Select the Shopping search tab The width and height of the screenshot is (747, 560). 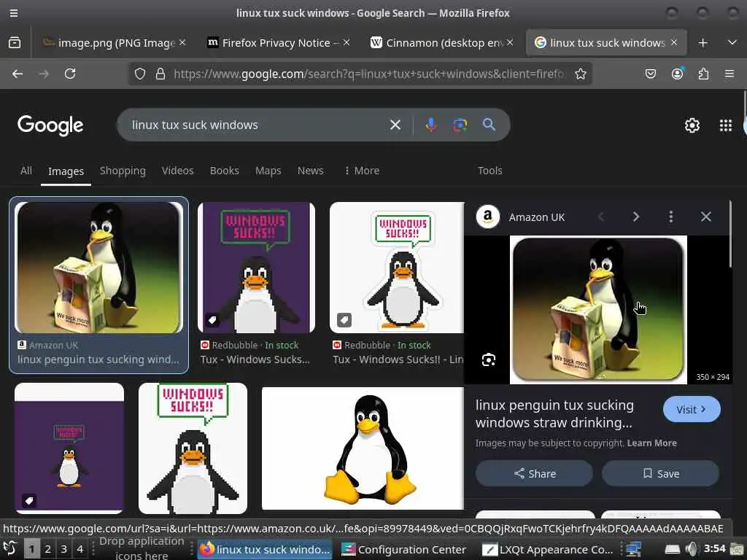click(x=123, y=171)
